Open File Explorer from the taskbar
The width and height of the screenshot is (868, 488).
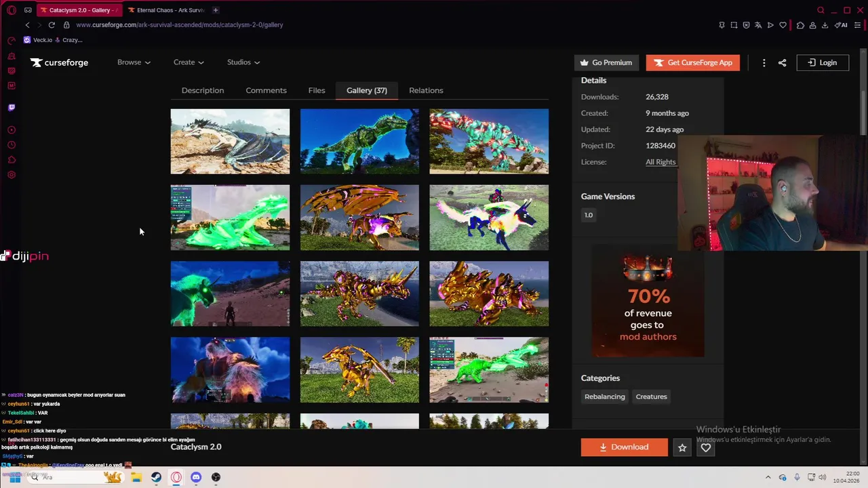(x=136, y=477)
